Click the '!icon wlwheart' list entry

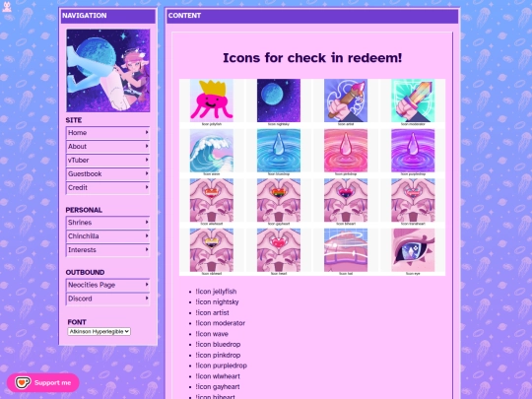[x=218, y=376]
